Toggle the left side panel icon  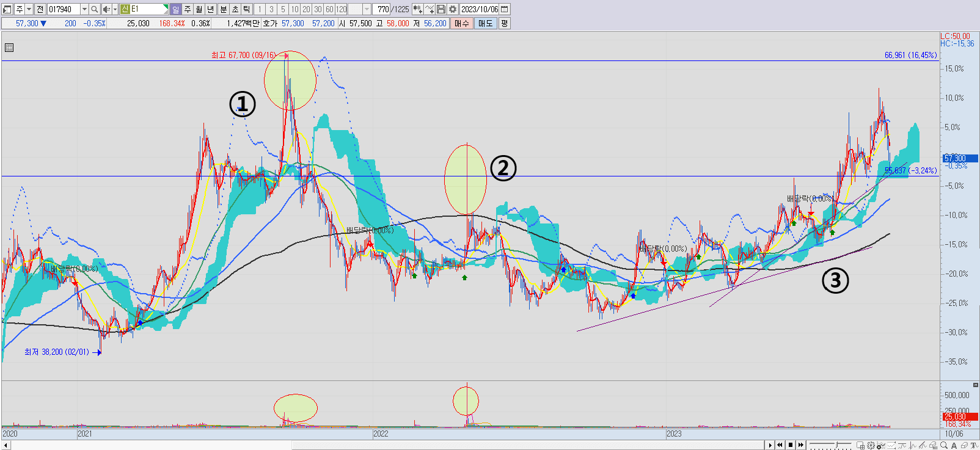(7, 9)
